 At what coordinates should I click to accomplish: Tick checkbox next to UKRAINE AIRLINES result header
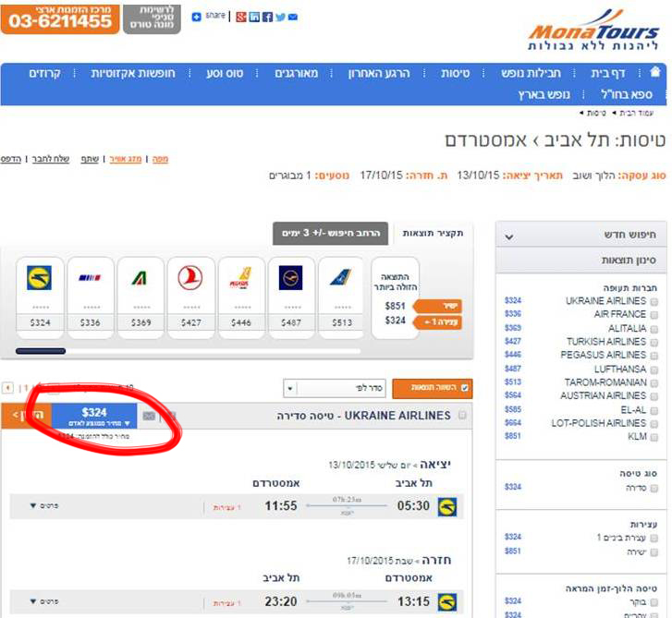tap(462, 415)
